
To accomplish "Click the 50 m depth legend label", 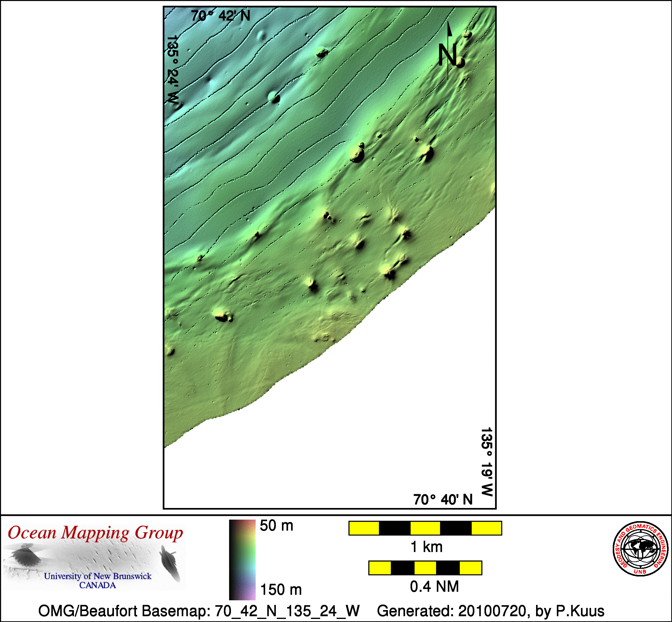I will 276,526.
